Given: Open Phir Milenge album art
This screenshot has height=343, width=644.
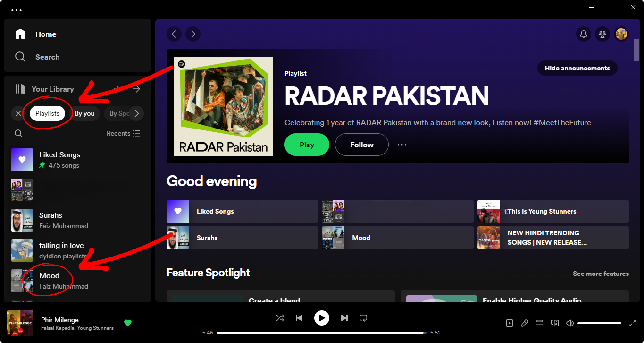Looking at the screenshot, I should pos(20,323).
